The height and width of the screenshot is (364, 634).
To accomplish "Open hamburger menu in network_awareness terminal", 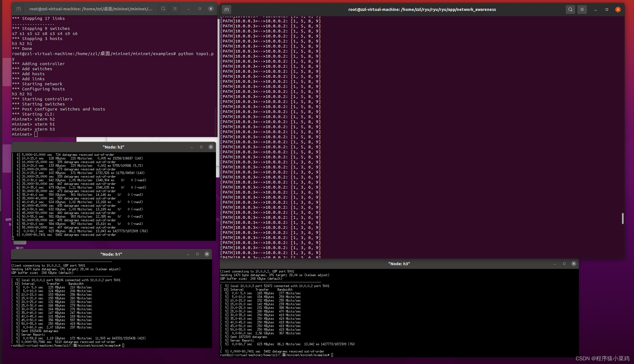I will pyautogui.click(x=582, y=10).
